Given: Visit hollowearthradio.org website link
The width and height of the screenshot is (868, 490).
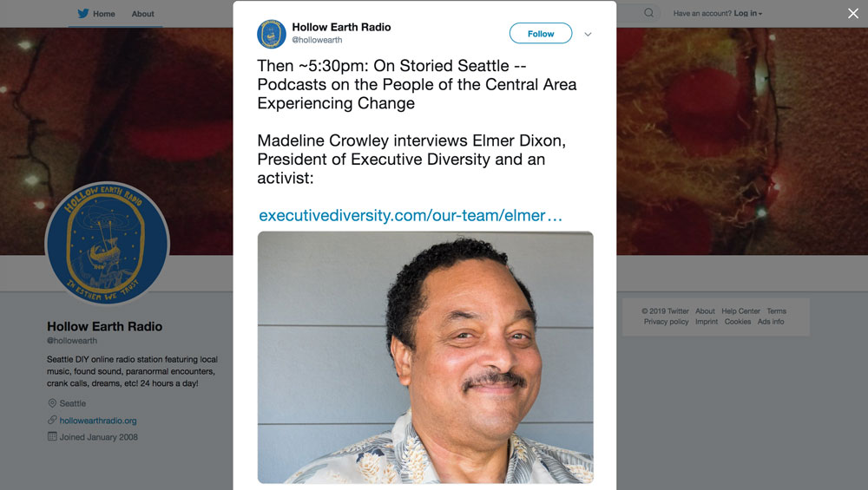Looking at the screenshot, I should pyautogui.click(x=98, y=421).
